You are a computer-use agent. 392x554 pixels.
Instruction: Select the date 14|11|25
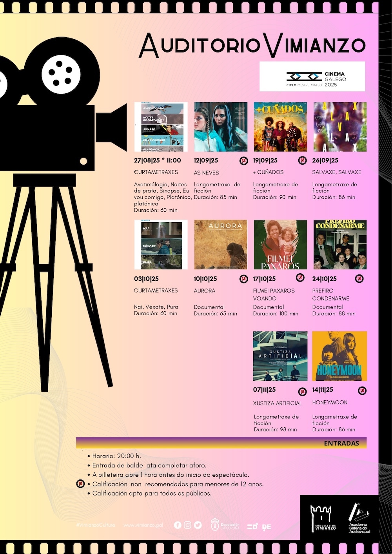click(323, 390)
